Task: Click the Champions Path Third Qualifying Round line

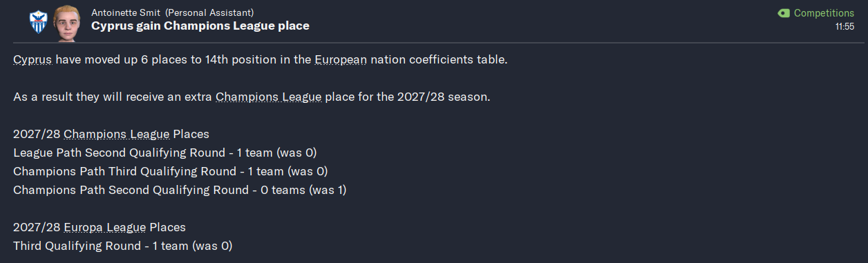Action: (x=171, y=171)
